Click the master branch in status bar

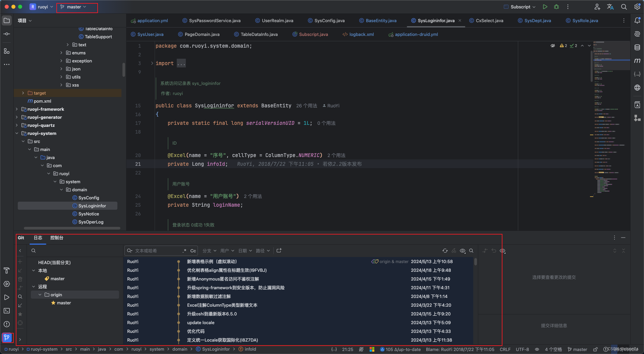point(577,349)
